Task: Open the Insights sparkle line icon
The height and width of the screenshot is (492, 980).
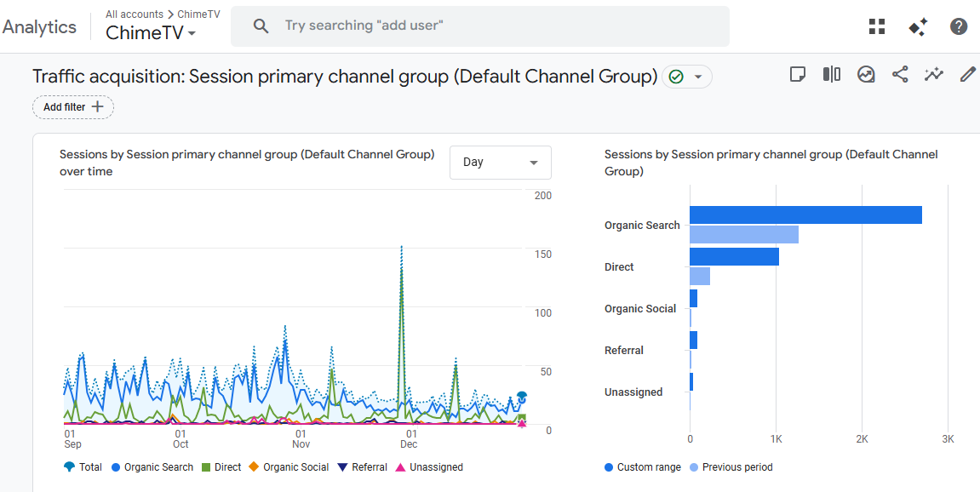Action: coord(934,75)
